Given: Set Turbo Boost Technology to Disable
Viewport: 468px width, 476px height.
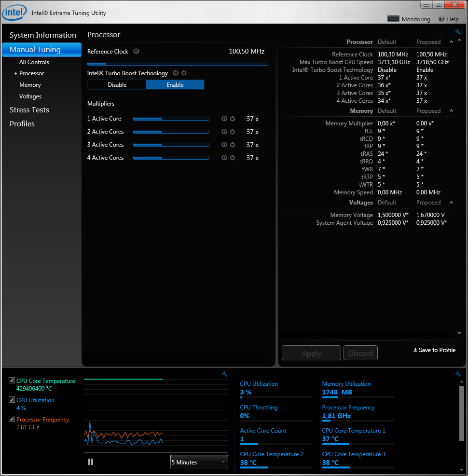Looking at the screenshot, I should pos(117,85).
